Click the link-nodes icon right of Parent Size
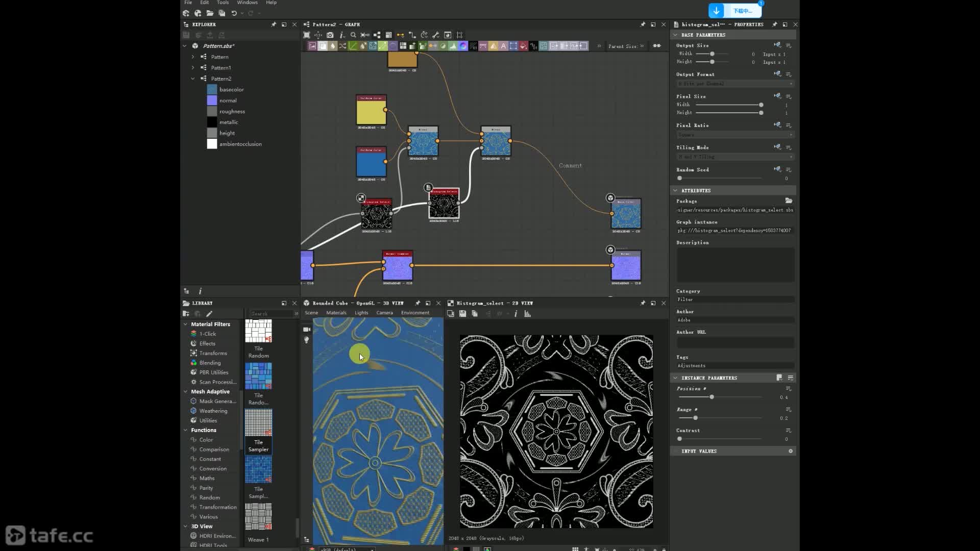 point(657,46)
